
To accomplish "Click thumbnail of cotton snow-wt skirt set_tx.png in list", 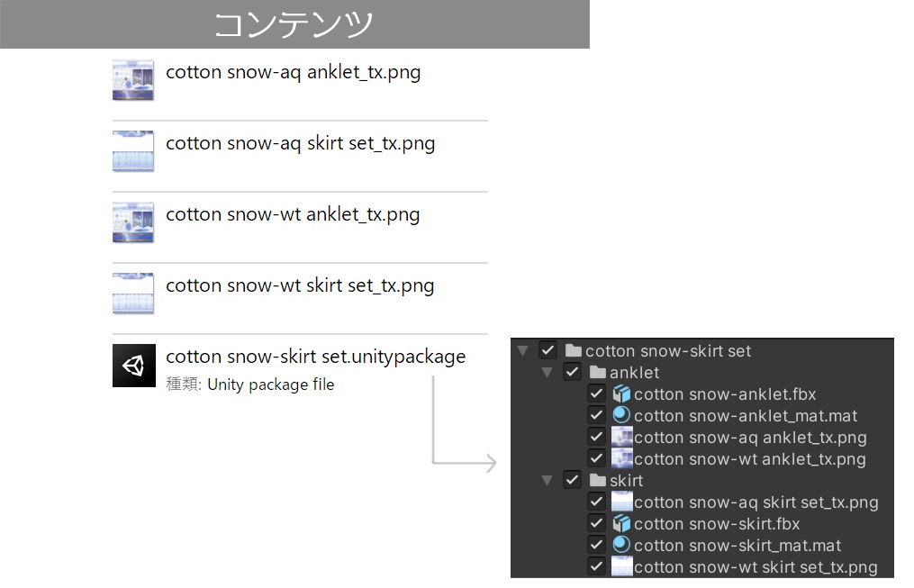I will coord(133,294).
